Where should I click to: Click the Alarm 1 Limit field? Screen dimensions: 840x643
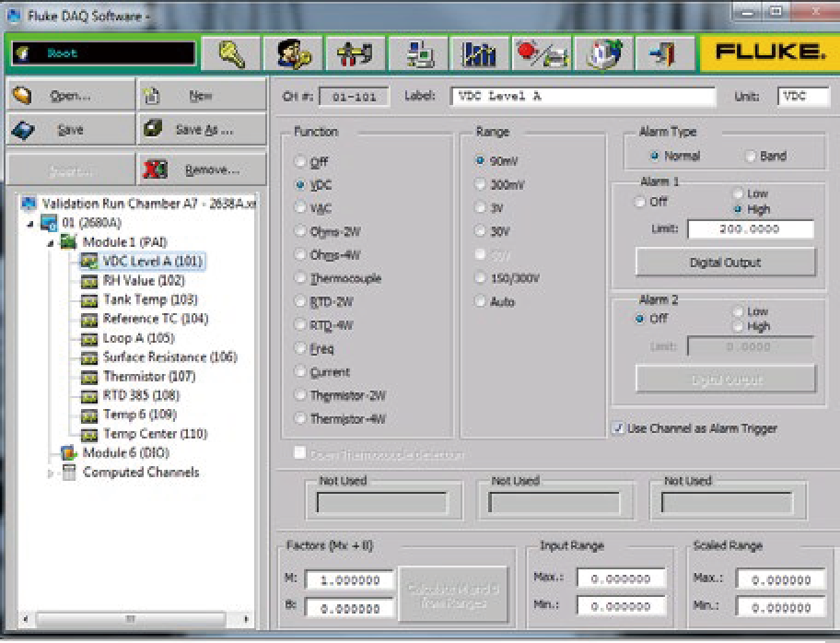751,229
